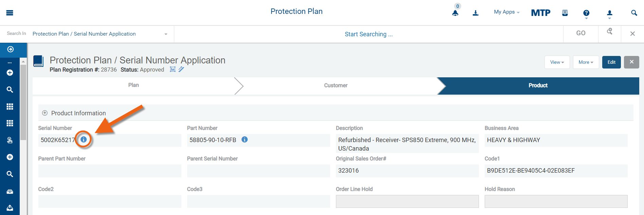Screen dimensions: 644x215
Task: Expand the My Apps dropdown
Action: coord(506,12)
